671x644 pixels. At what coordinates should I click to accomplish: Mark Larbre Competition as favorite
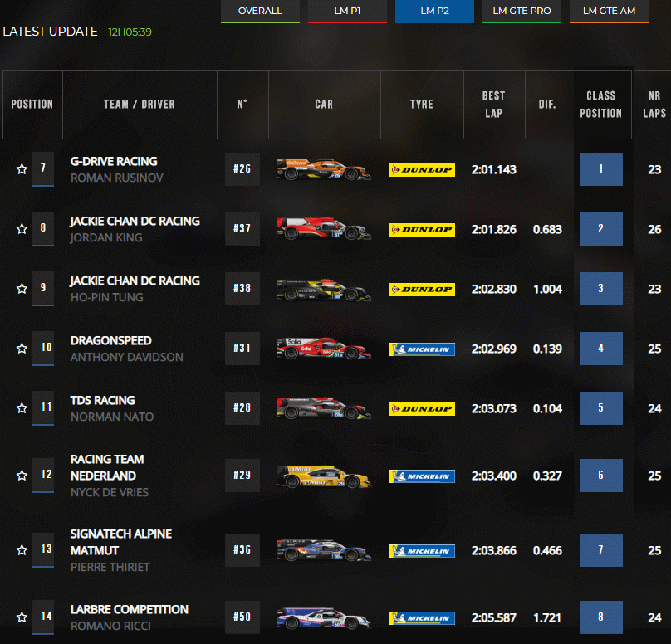(x=22, y=617)
